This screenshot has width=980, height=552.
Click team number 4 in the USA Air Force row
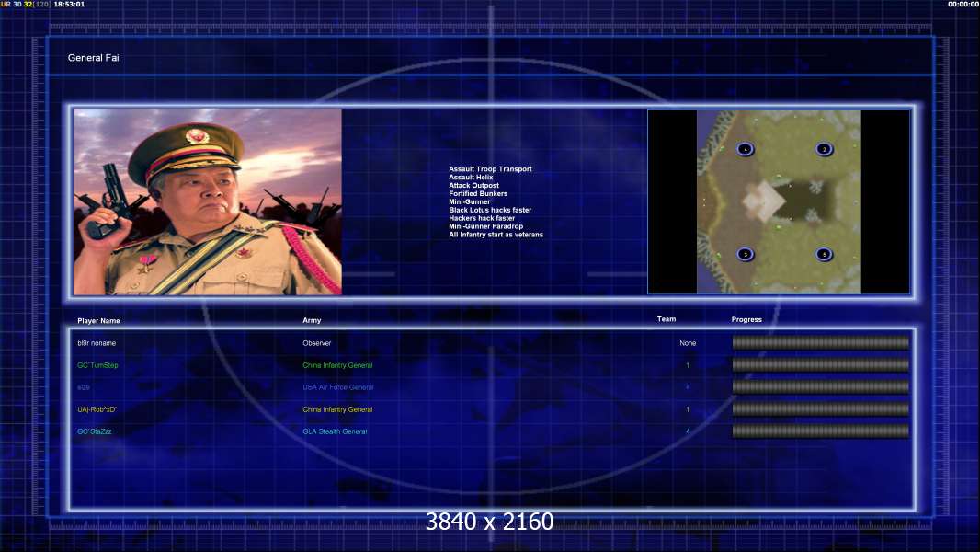[688, 387]
